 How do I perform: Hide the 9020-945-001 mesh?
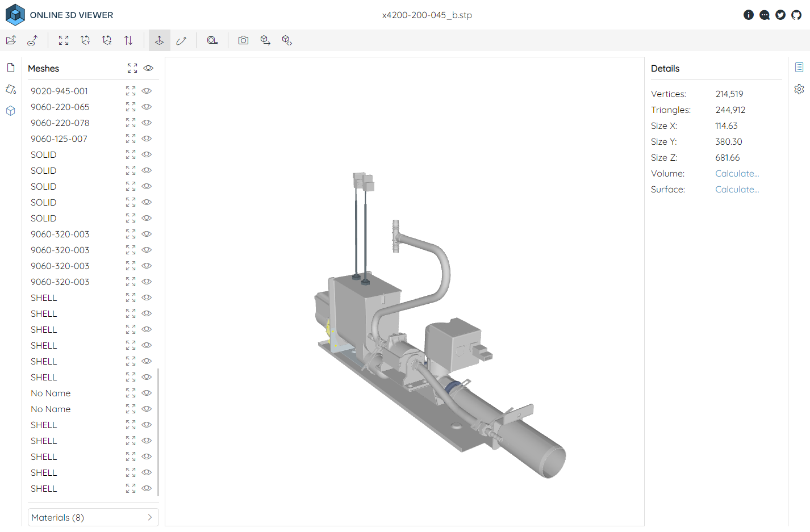[147, 90]
